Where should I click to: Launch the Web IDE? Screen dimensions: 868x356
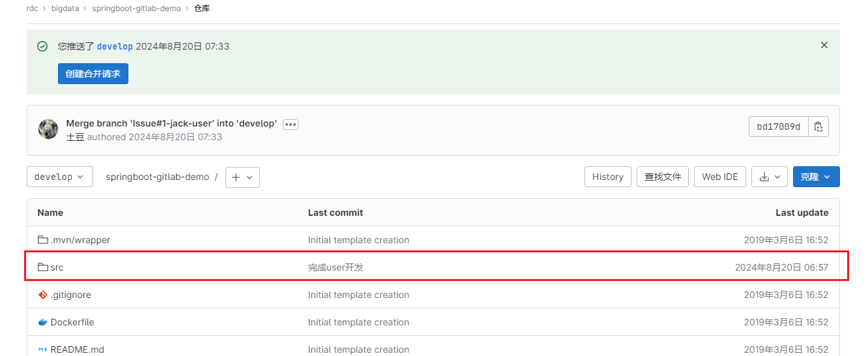pyautogui.click(x=719, y=177)
